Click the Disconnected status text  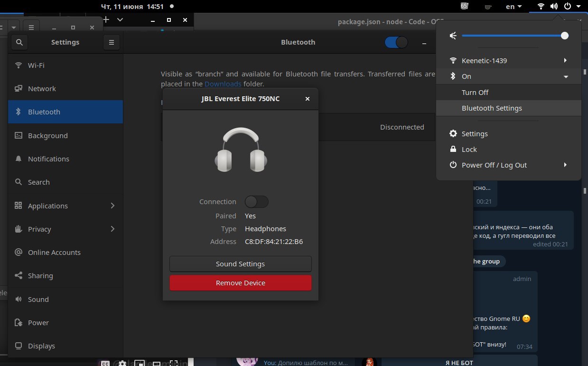[x=402, y=127]
